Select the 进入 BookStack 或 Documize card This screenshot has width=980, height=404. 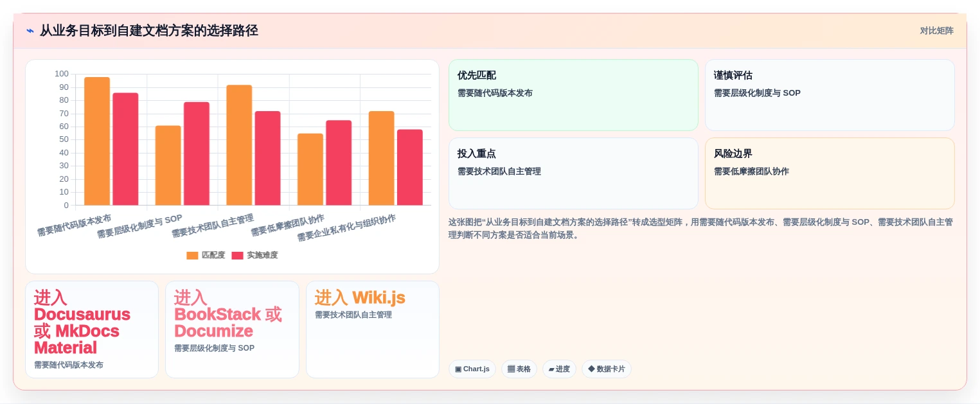232,329
